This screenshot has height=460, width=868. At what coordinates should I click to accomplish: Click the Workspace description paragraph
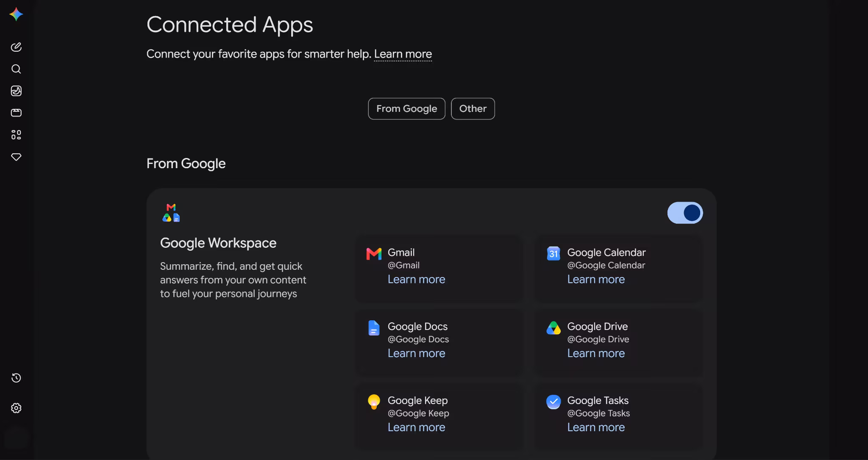click(233, 280)
